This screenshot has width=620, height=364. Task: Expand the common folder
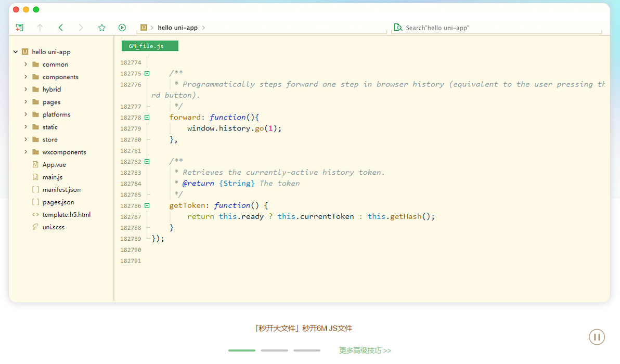[x=25, y=64]
